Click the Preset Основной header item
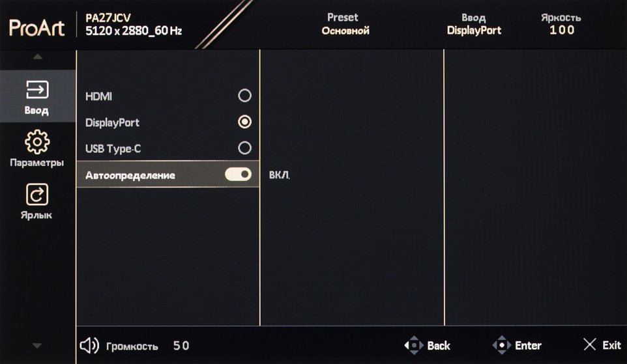Image resolution: width=627 pixels, height=364 pixels. click(345, 24)
